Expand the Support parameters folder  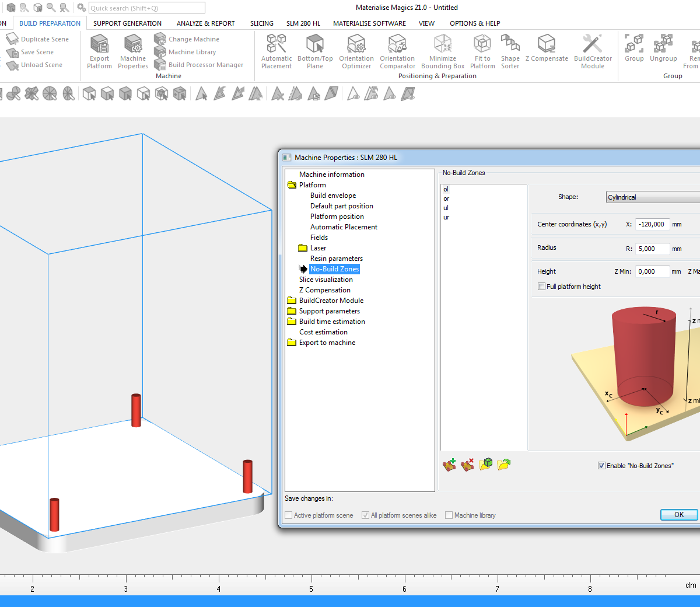pyautogui.click(x=292, y=311)
